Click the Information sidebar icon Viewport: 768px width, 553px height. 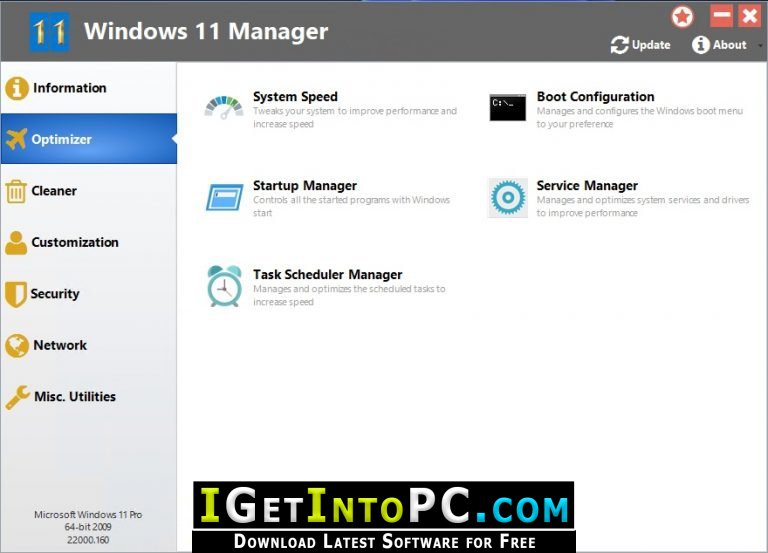tap(17, 88)
